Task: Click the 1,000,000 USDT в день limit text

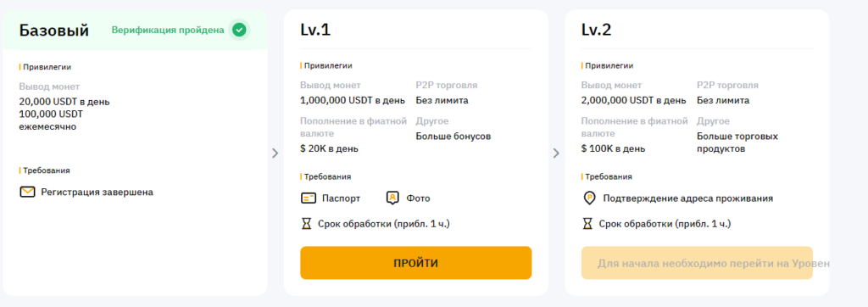Action: [353, 100]
